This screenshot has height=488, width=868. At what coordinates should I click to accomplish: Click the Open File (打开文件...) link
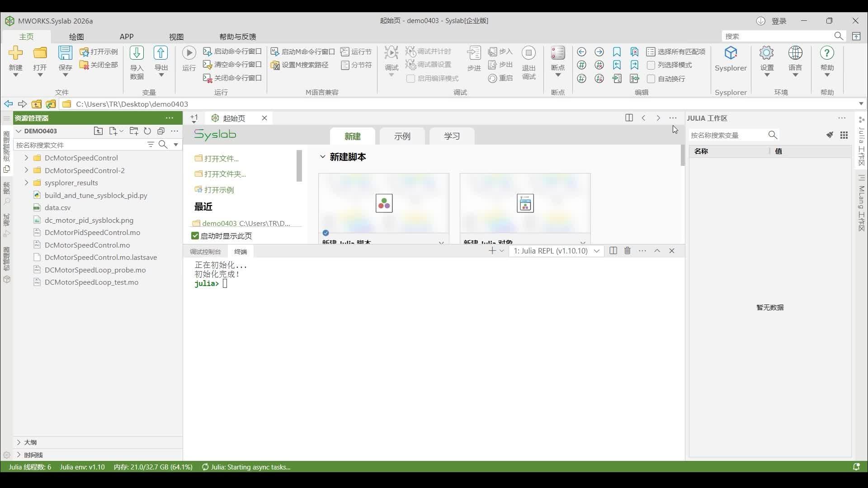217,159
